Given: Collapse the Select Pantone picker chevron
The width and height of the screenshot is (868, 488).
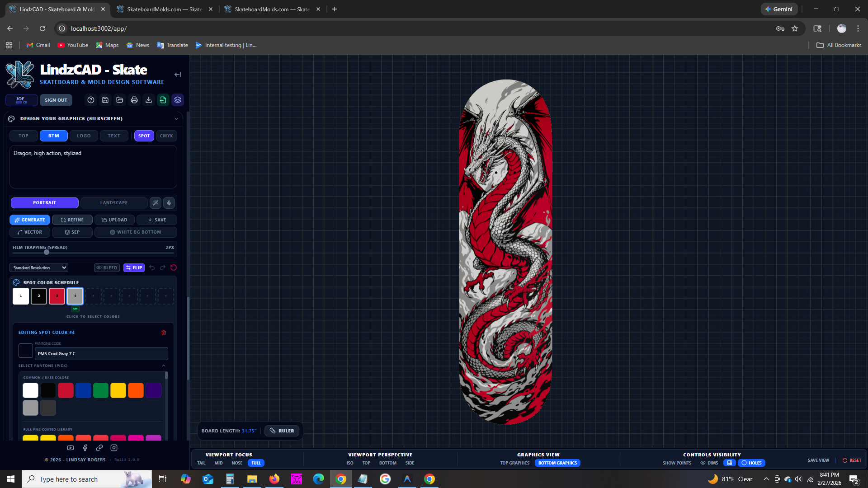Looking at the screenshot, I should click(164, 366).
